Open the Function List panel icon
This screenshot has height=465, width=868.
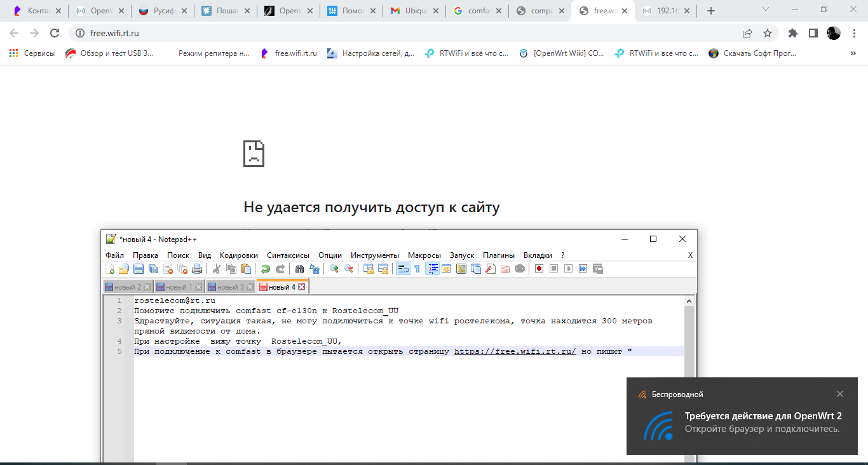[490, 269]
